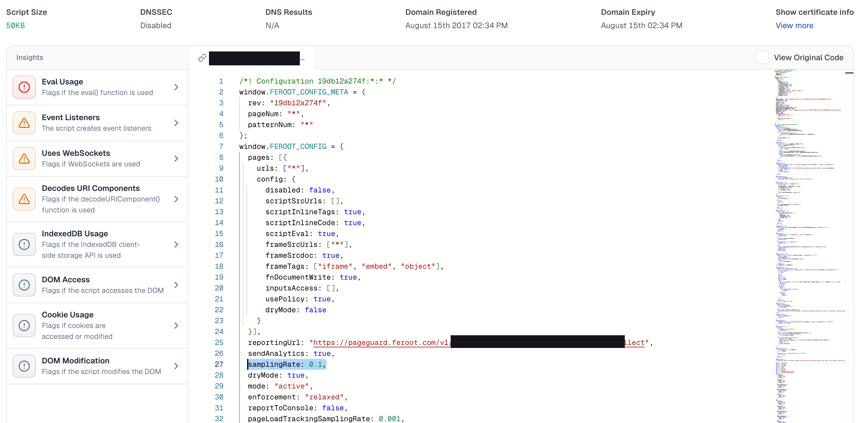Click the Decodes URI Components title
868x423 pixels.
tap(91, 188)
